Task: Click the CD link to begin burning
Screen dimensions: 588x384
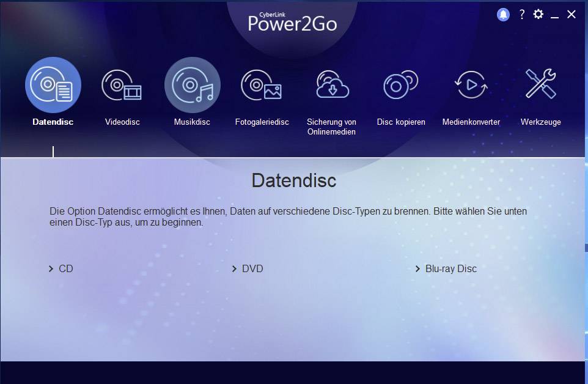Action: click(x=66, y=268)
